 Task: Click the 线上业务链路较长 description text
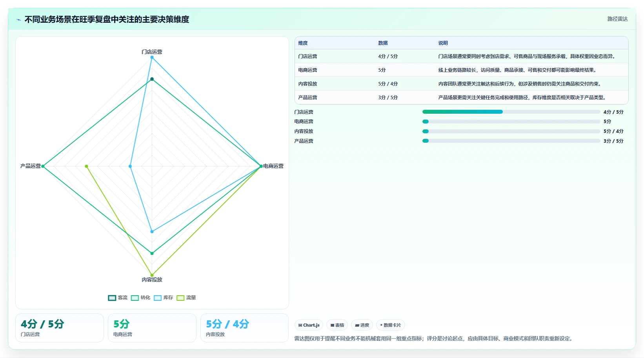coord(518,70)
